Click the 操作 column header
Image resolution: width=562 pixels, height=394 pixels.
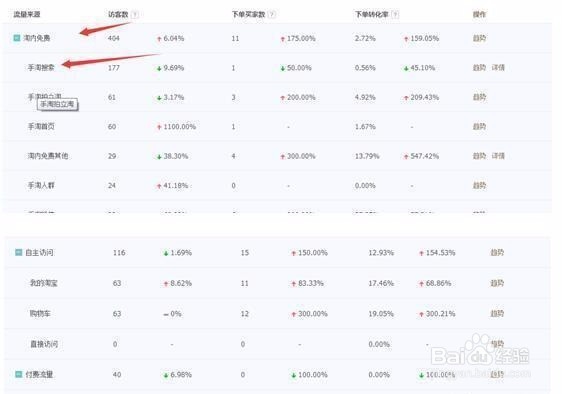pyautogui.click(x=479, y=14)
